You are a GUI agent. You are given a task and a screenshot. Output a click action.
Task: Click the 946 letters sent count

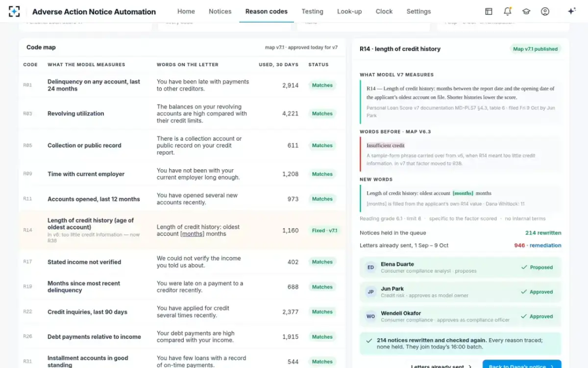pyautogui.click(x=519, y=245)
